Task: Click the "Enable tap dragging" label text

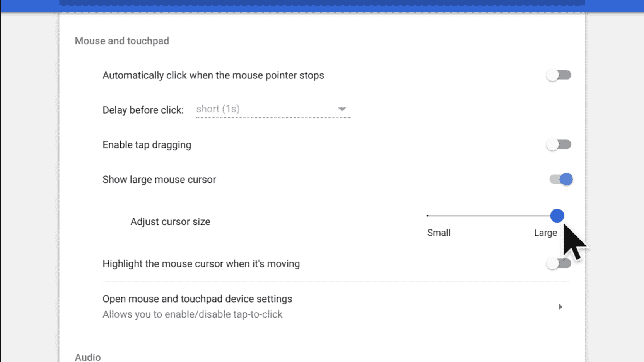Action: tap(147, 145)
